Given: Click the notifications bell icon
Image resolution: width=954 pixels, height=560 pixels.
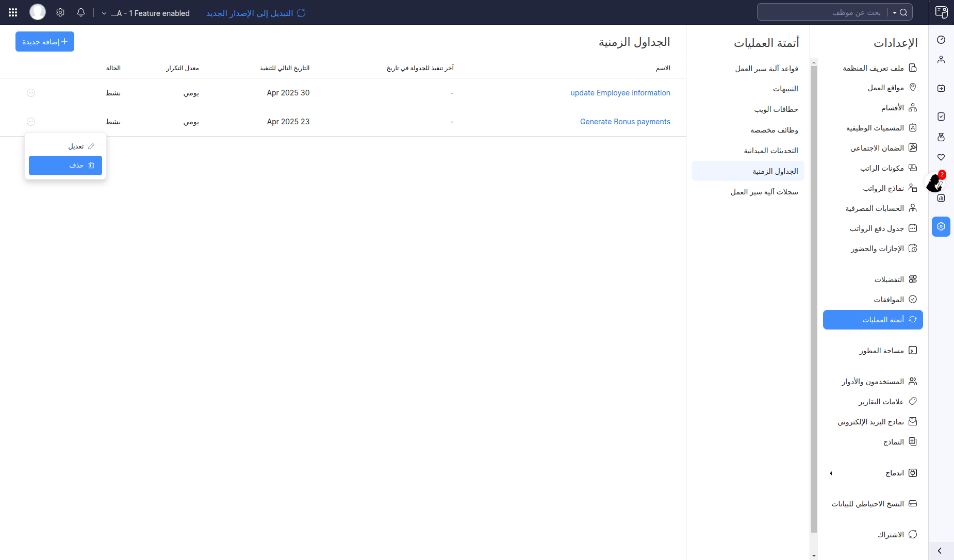Looking at the screenshot, I should click(81, 12).
